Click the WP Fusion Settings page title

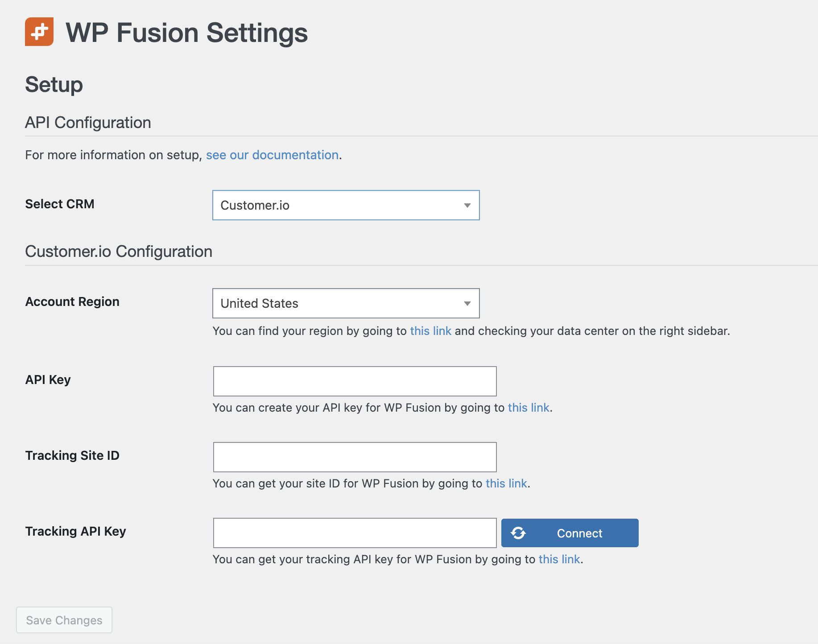click(x=186, y=33)
